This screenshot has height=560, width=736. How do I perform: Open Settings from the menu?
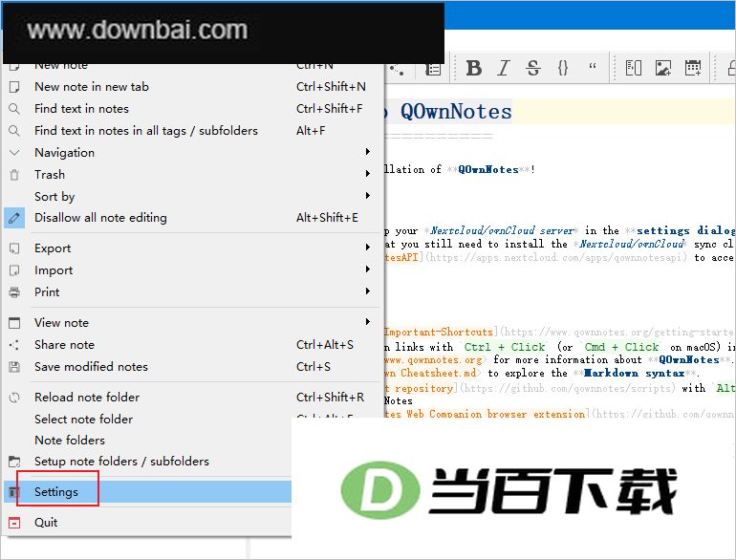coord(148,492)
